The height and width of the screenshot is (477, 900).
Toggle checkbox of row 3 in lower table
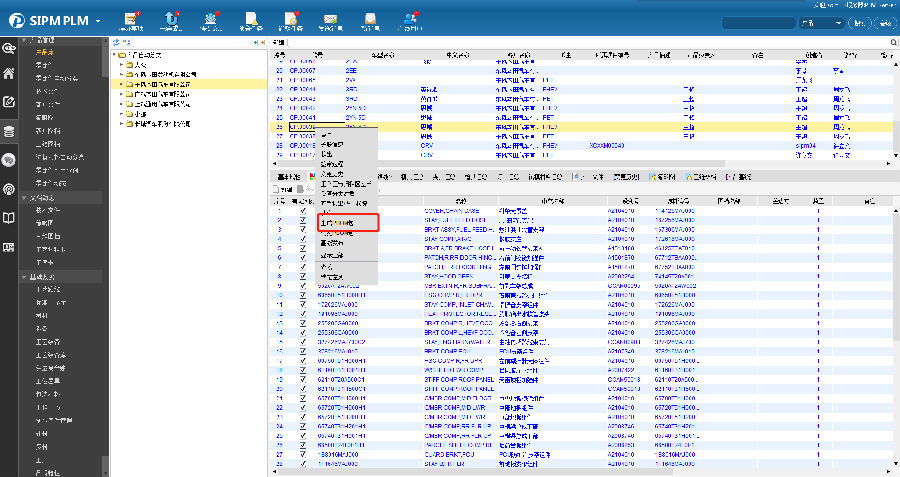304,230
